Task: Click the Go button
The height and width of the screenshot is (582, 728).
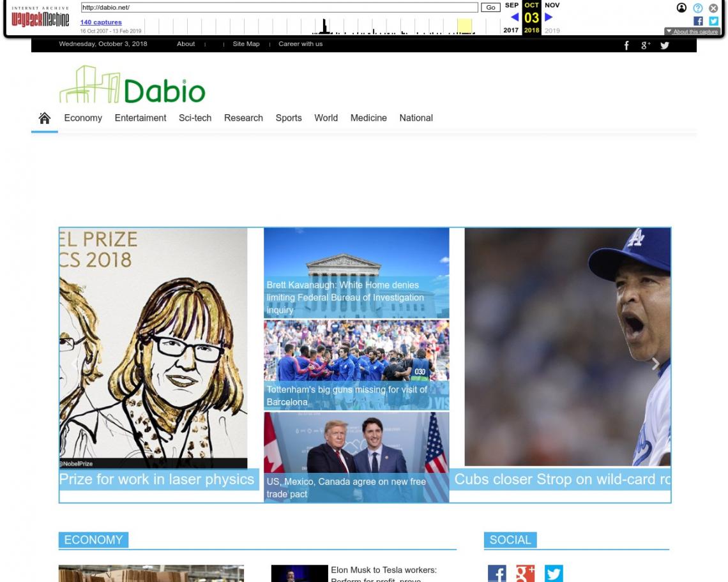Action: [490, 8]
